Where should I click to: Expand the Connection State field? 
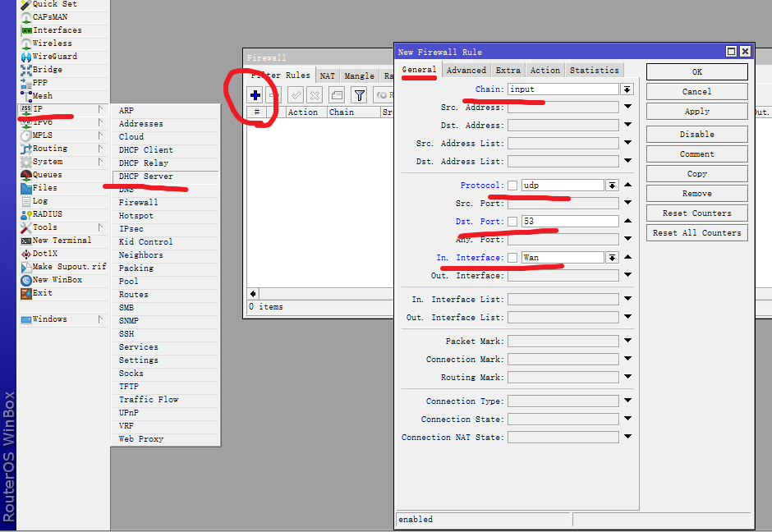point(627,419)
